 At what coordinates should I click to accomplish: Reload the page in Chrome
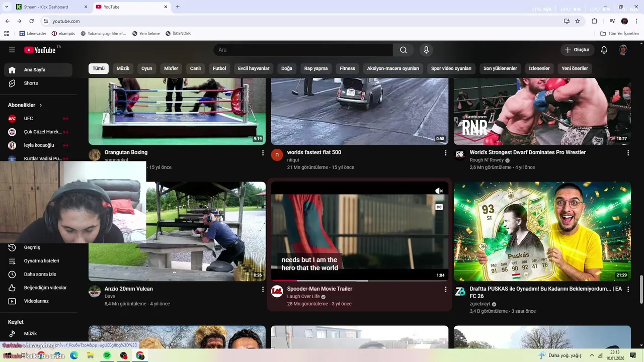31,21
